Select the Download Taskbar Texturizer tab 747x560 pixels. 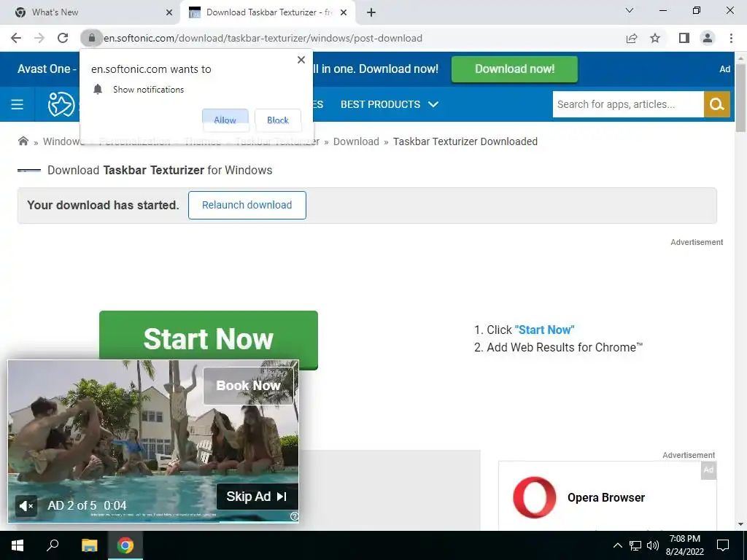269,12
